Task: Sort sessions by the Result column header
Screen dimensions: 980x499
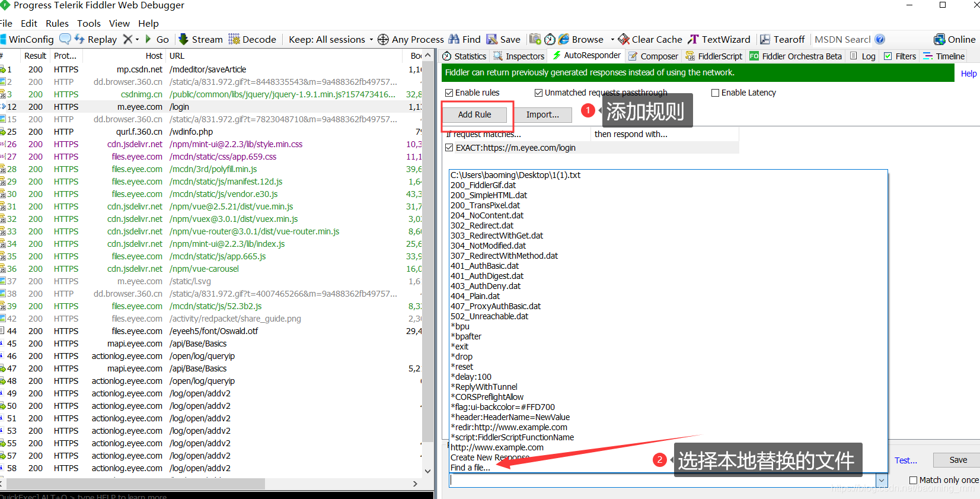Action: (x=35, y=56)
